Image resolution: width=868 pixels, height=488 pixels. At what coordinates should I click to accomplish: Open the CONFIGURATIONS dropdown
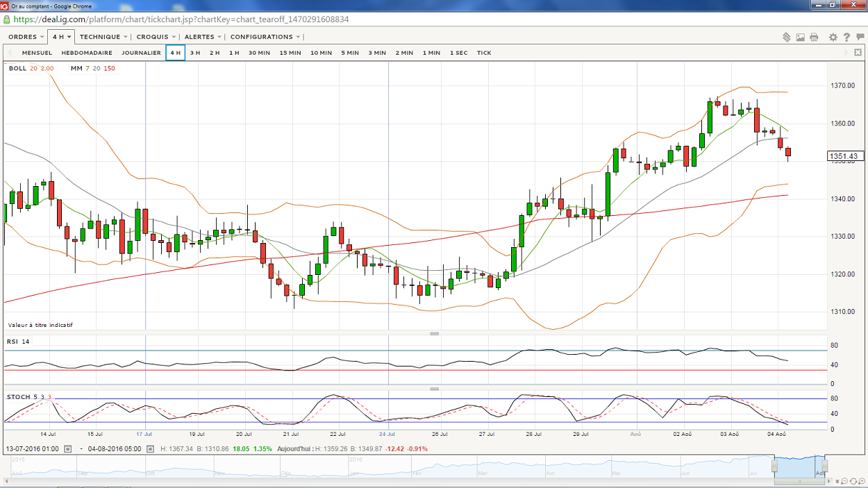265,37
